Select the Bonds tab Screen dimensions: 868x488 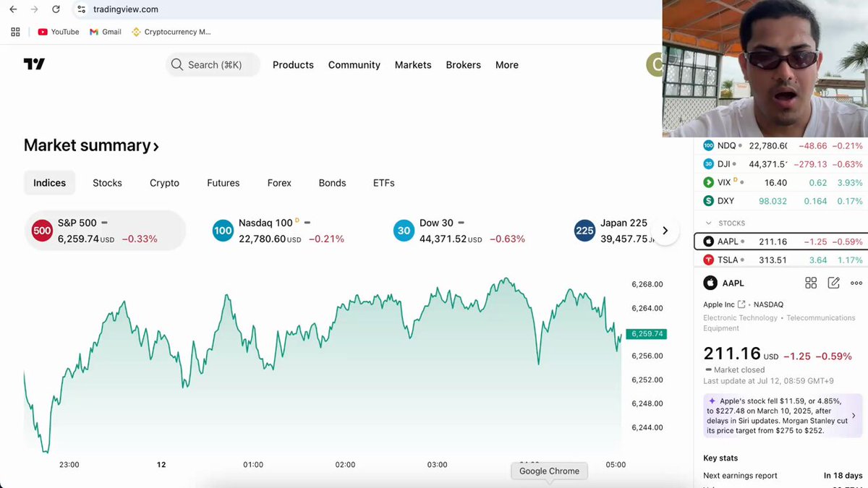click(x=332, y=183)
